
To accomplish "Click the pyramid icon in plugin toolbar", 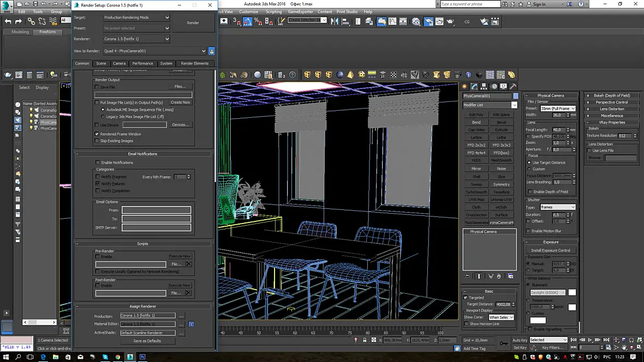I will 350,75.
